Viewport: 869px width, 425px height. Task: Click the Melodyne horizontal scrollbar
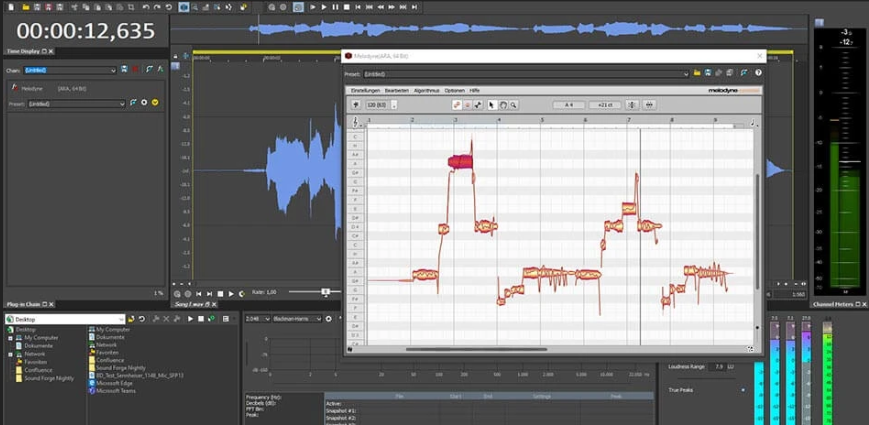click(x=477, y=349)
